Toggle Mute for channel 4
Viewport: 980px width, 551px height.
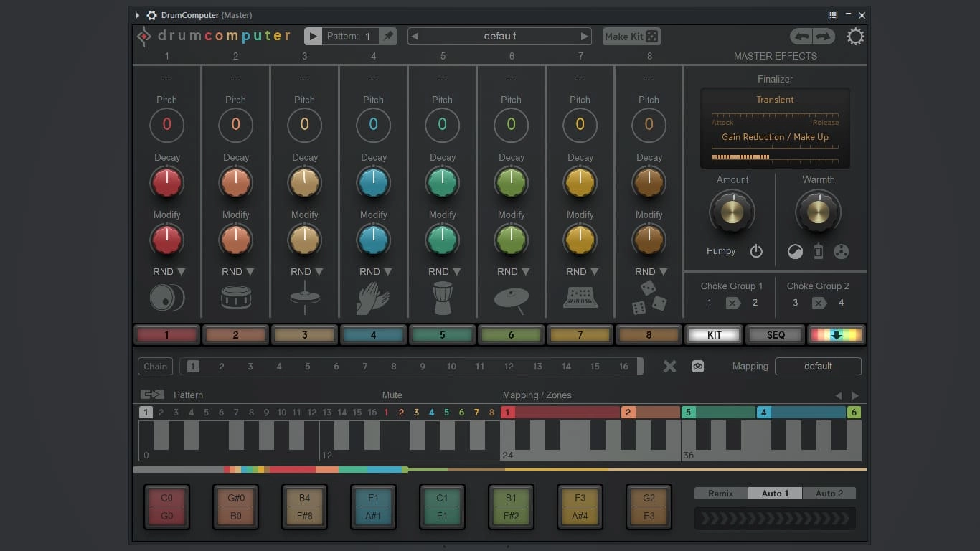click(431, 413)
